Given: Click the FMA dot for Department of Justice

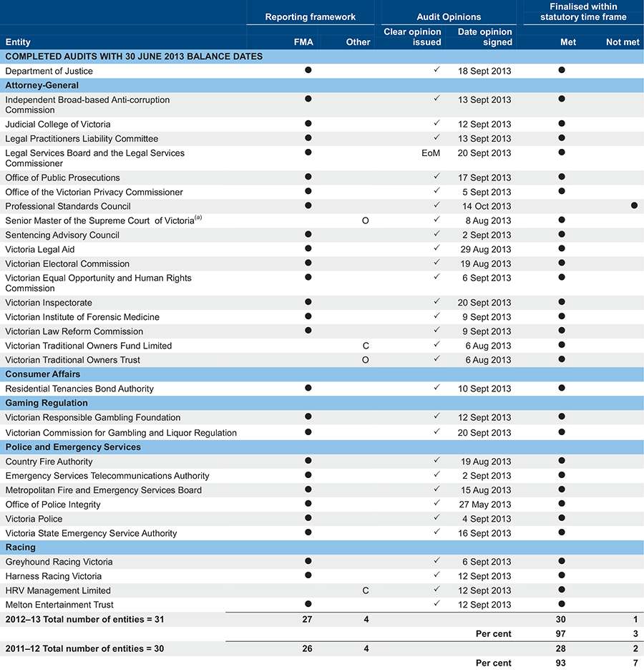Looking at the screenshot, I should [308, 70].
